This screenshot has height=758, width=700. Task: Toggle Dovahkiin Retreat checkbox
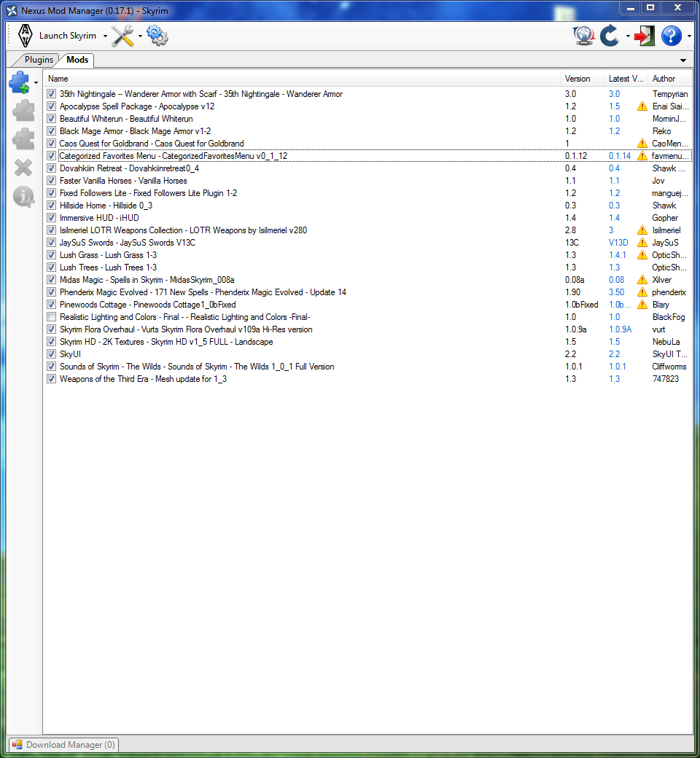pos(51,168)
